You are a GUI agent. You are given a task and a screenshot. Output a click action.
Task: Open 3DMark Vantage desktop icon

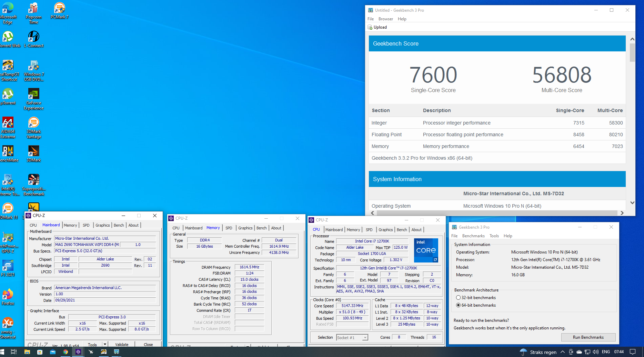[33, 128]
